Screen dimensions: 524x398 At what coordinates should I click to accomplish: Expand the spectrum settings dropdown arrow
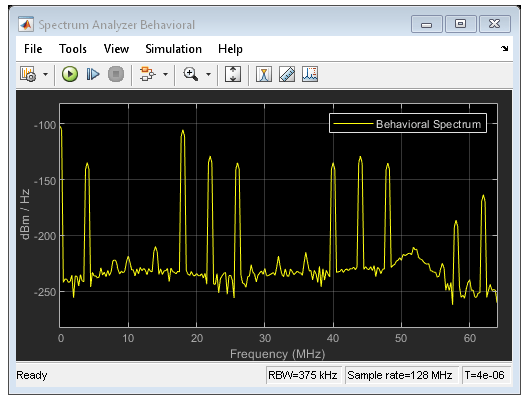click(x=45, y=74)
